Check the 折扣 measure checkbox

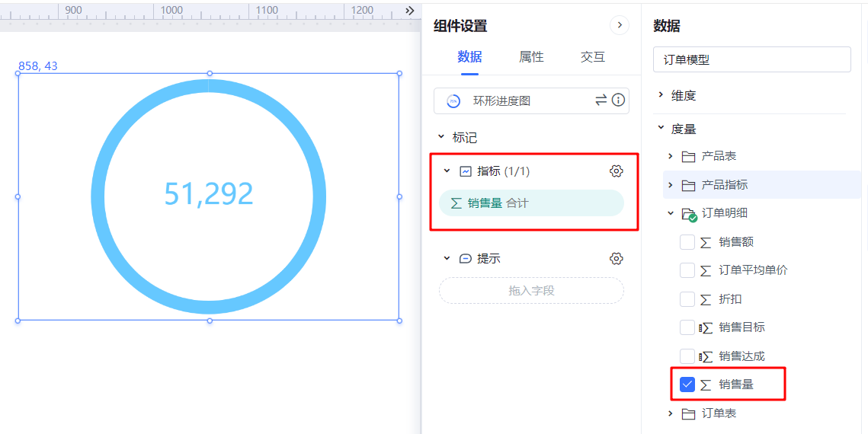687,299
